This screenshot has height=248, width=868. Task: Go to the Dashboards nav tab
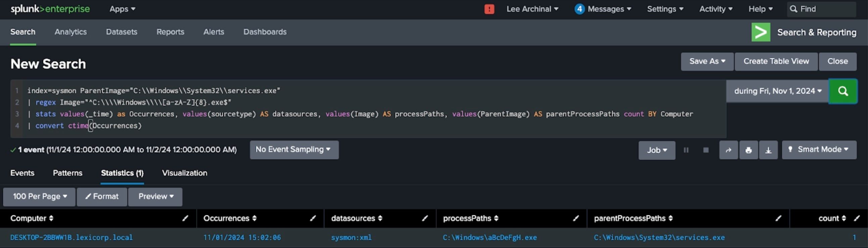click(265, 32)
